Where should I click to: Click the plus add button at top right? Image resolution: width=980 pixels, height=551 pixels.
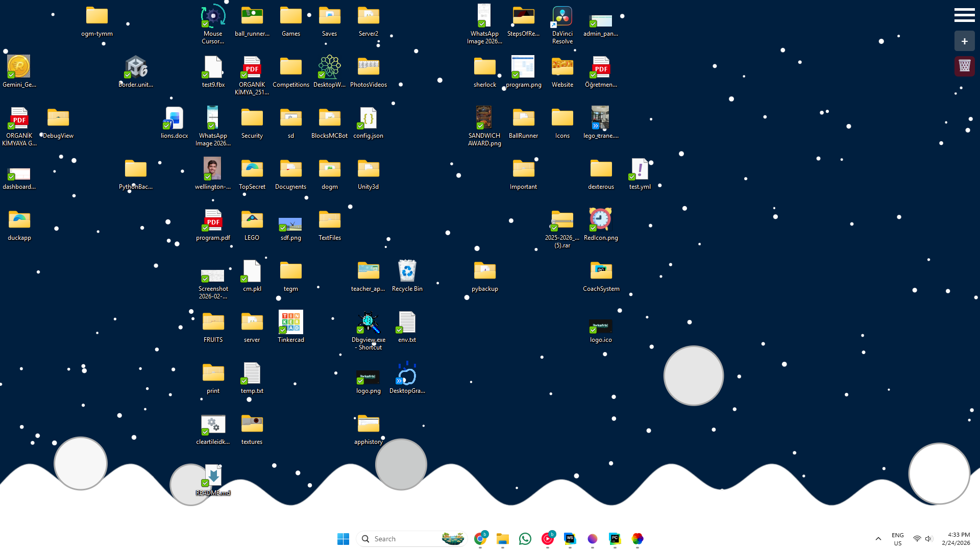[x=964, y=41]
